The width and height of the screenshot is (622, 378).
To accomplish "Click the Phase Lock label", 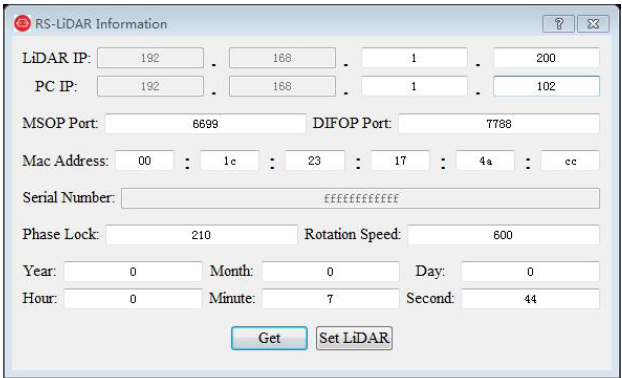I will coord(61,234).
